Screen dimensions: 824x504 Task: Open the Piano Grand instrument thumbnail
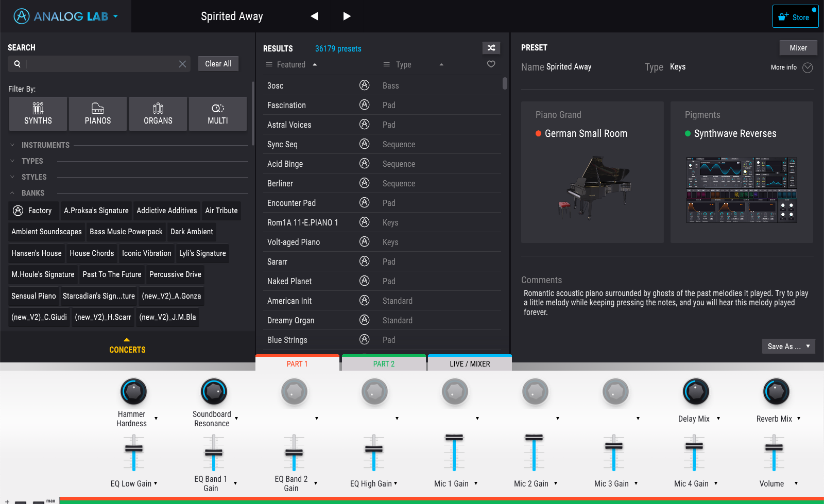tap(592, 172)
